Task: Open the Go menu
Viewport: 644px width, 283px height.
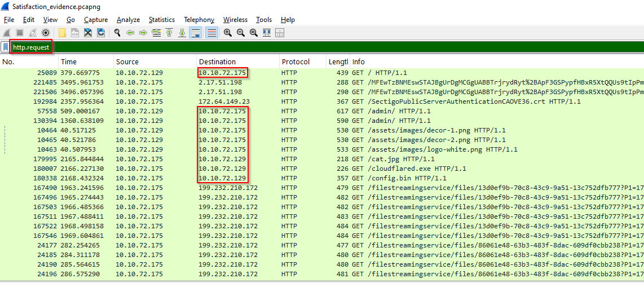Action: click(70, 20)
